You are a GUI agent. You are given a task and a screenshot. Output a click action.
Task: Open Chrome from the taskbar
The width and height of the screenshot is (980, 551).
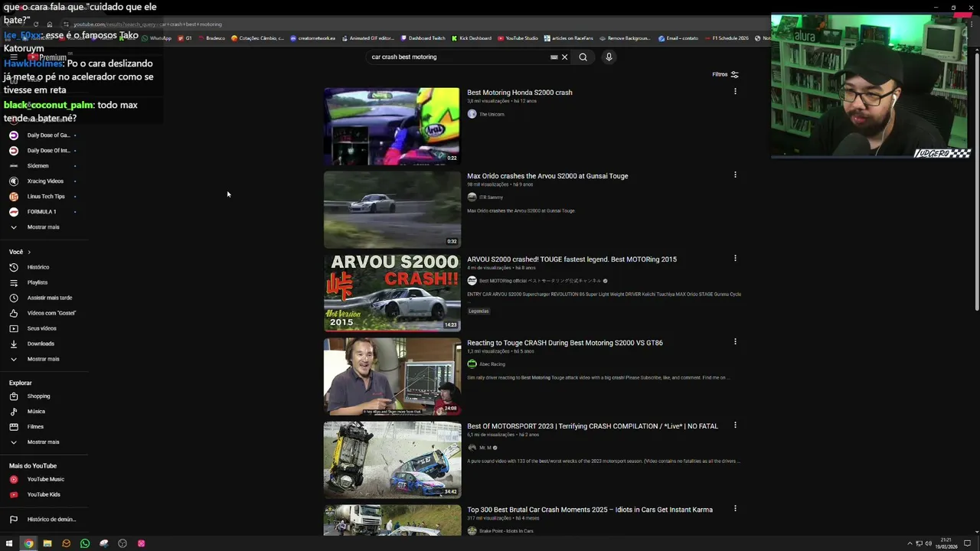(x=28, y=543)
